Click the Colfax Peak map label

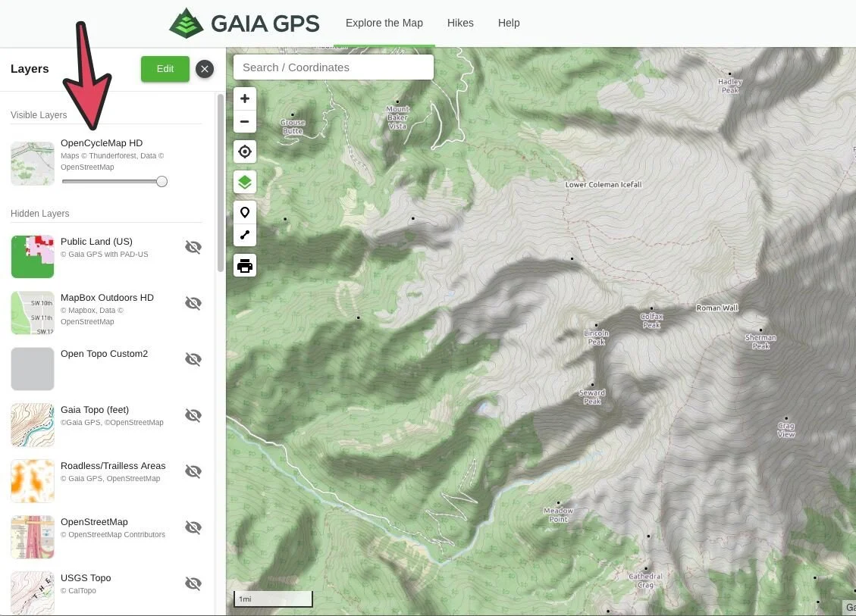tap(652, 321)
